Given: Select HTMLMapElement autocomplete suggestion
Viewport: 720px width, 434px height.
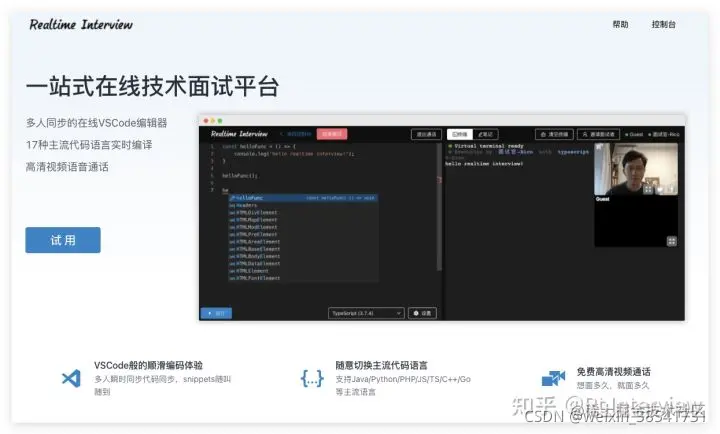Looking at the screenshot, I should 304,220.
